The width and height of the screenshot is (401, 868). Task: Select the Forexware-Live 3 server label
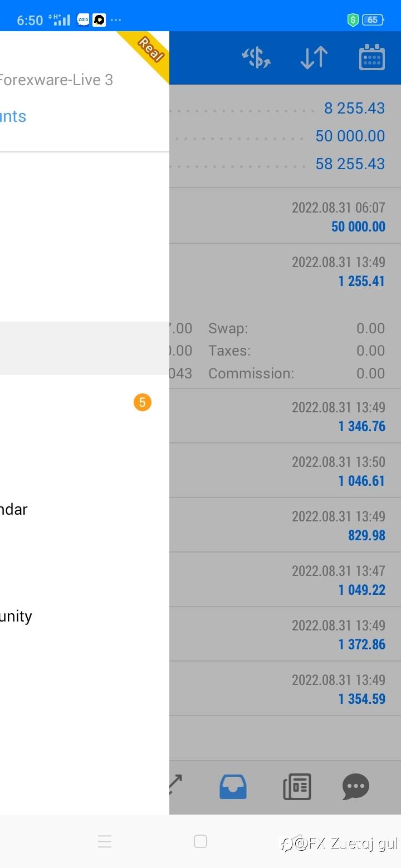(56, 80)
